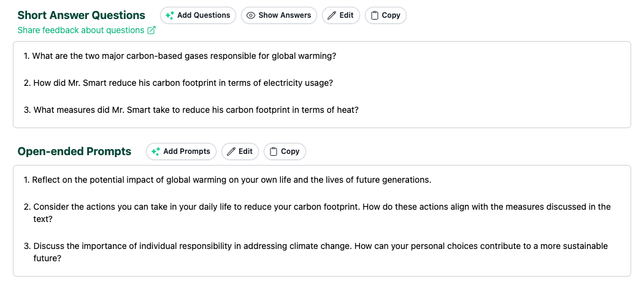Click the Add Prompts button label
644x287 pixels.
point(187,151)
